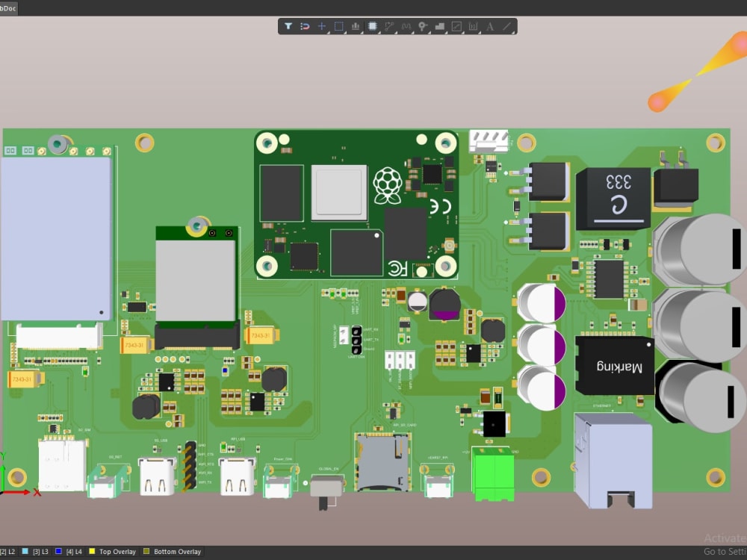The height and width of the screenshot is (560, 747).
Task: Select the Raspberry Pi compute module
Action: pos(356,205)
